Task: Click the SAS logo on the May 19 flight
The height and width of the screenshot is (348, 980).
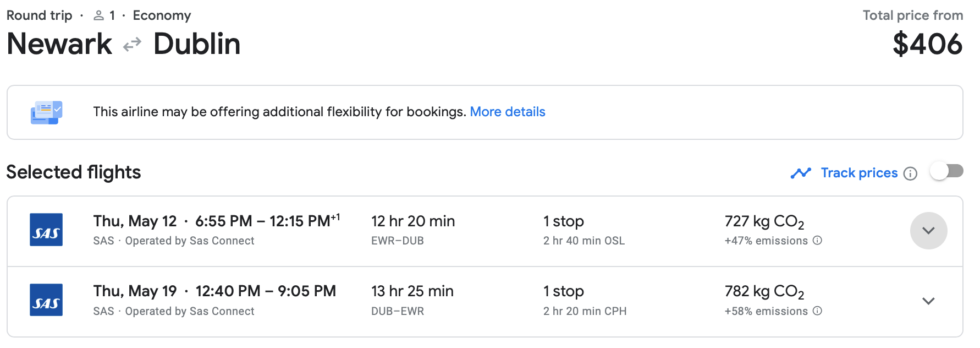Action: [46, 300]
